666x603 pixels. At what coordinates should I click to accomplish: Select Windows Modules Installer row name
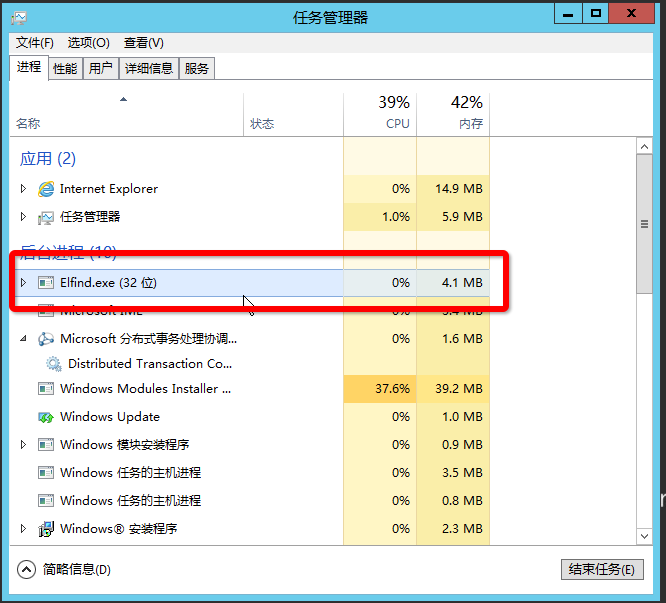(145, 389)
